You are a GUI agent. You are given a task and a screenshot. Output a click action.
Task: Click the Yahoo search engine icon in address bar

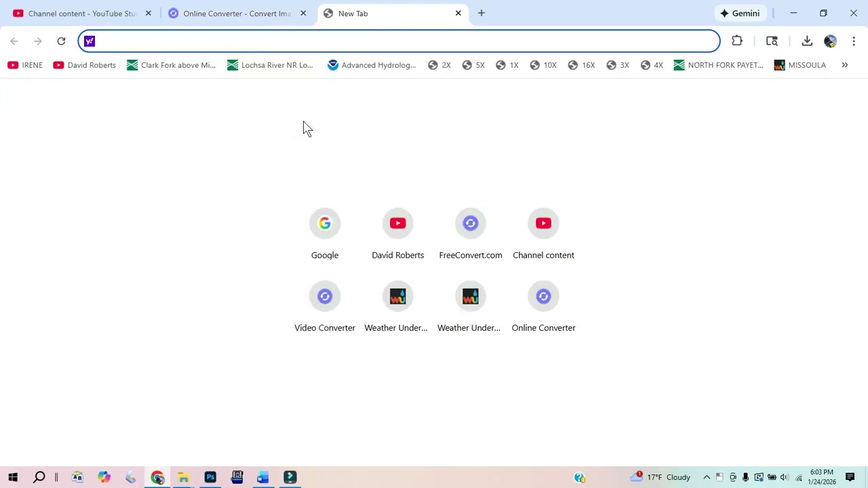pos(90,41)
